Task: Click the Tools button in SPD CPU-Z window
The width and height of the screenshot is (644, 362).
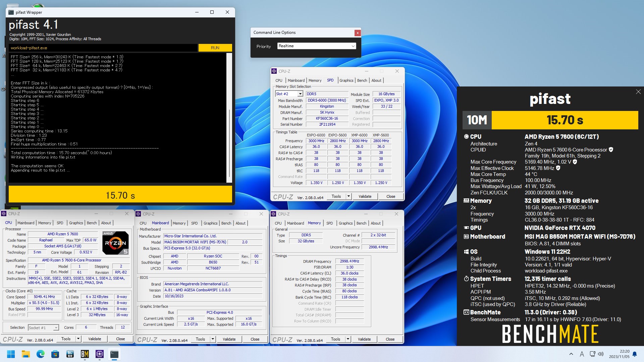Action: 336,196
